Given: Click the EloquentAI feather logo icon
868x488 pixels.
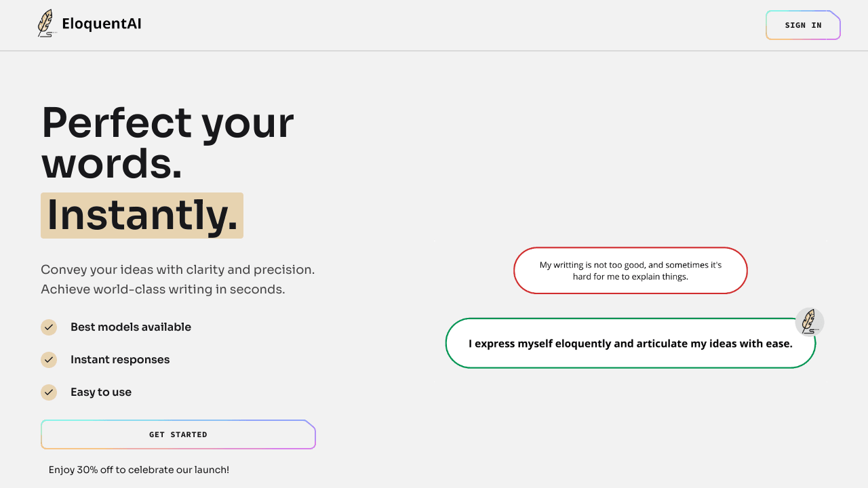Looking at the screenshot, I should pyautogui.click(x=46, y=24).
